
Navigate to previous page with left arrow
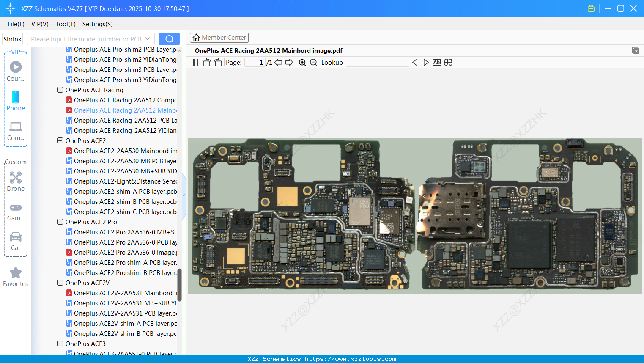[x=278, y=62]
